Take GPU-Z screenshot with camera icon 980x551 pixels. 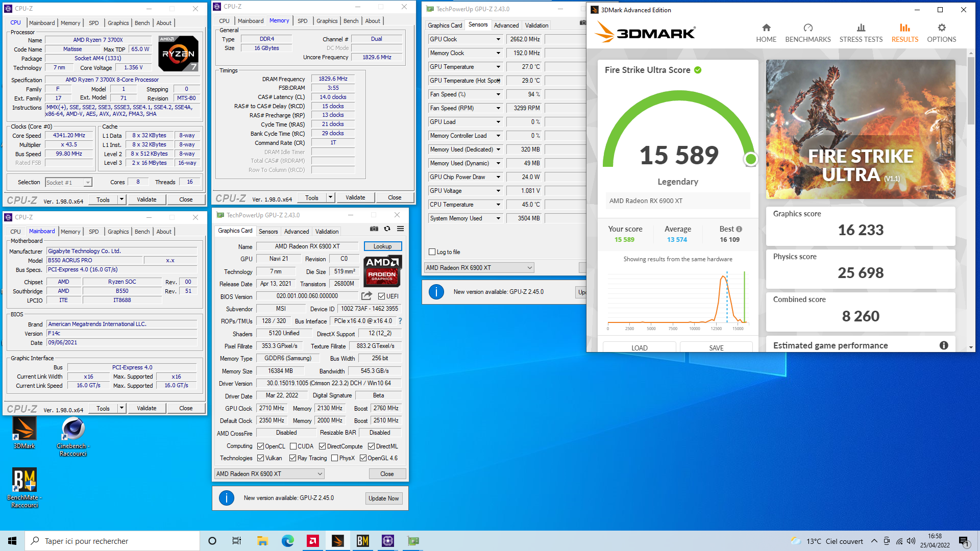pyautogui.click(x=374, y=229)
